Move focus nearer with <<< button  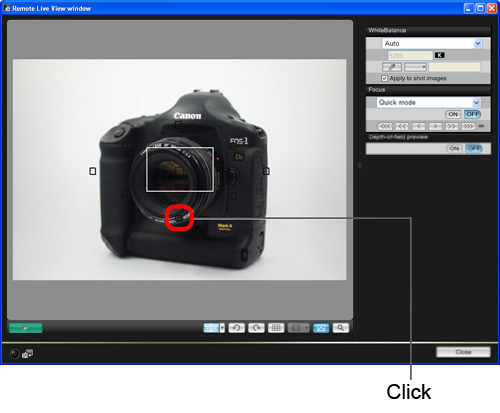point(385,126)
